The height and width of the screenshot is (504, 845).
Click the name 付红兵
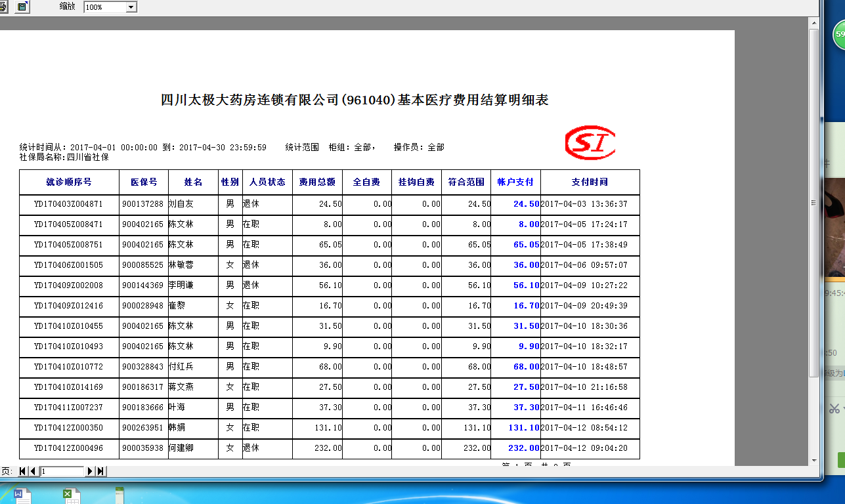pyautogui.click(x=181, y=367)
